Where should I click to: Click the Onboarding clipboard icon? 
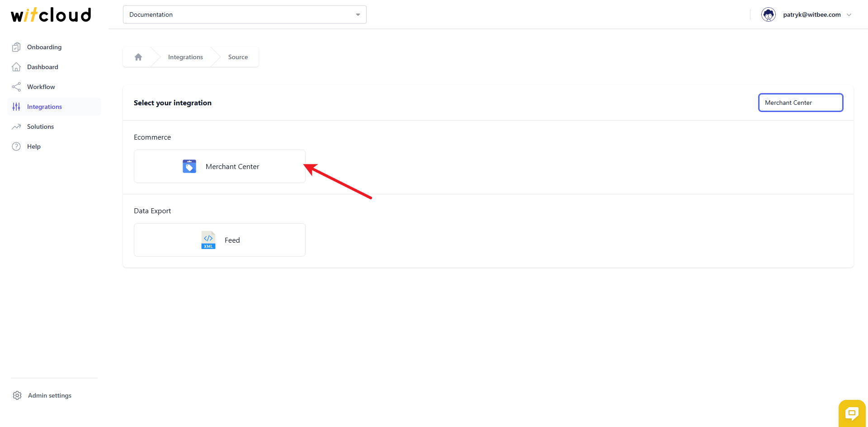[x=16, y=47]
